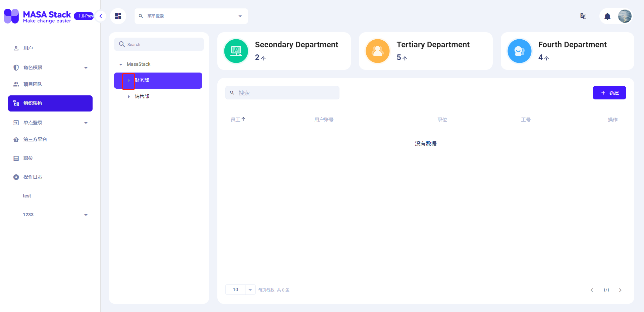Expand the 单点登录 menu

(x=50, y=123)
